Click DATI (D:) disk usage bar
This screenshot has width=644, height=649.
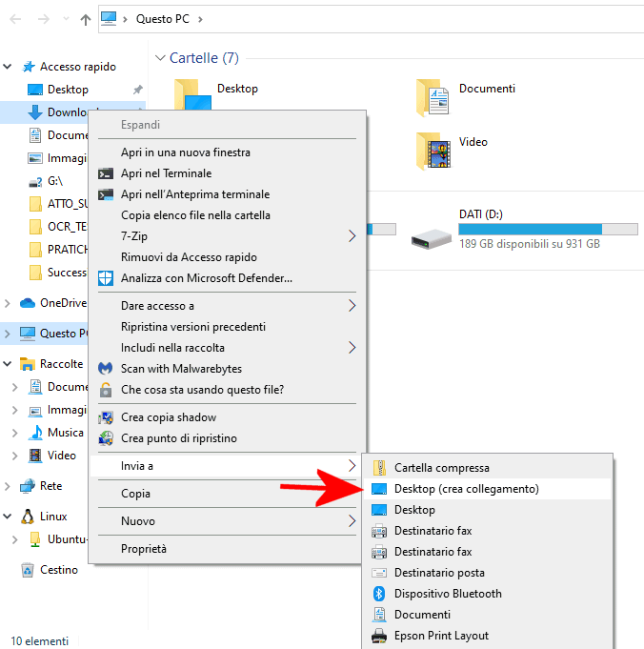(548, 229)
